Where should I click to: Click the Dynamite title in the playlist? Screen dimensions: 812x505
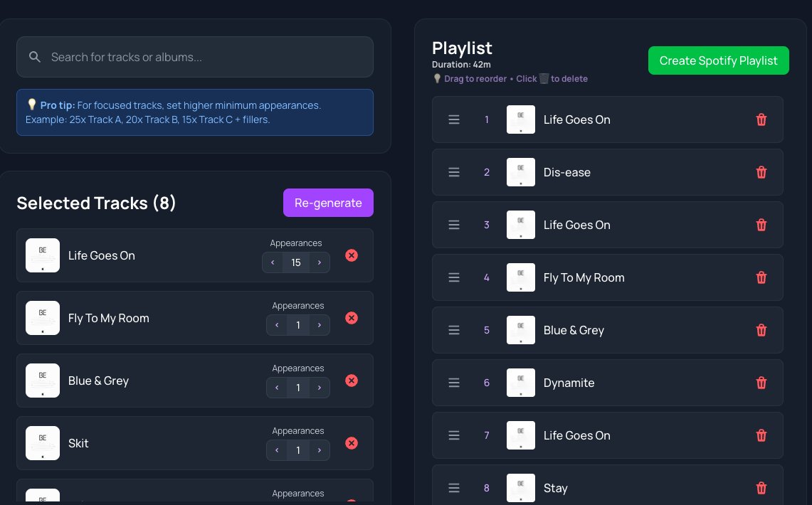[569, 383]
